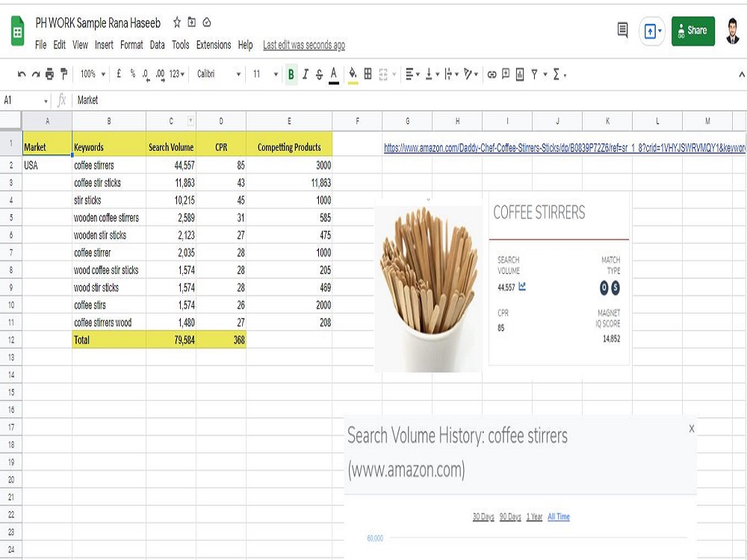Open the zoom 100% dropdown

pos(93,74)
